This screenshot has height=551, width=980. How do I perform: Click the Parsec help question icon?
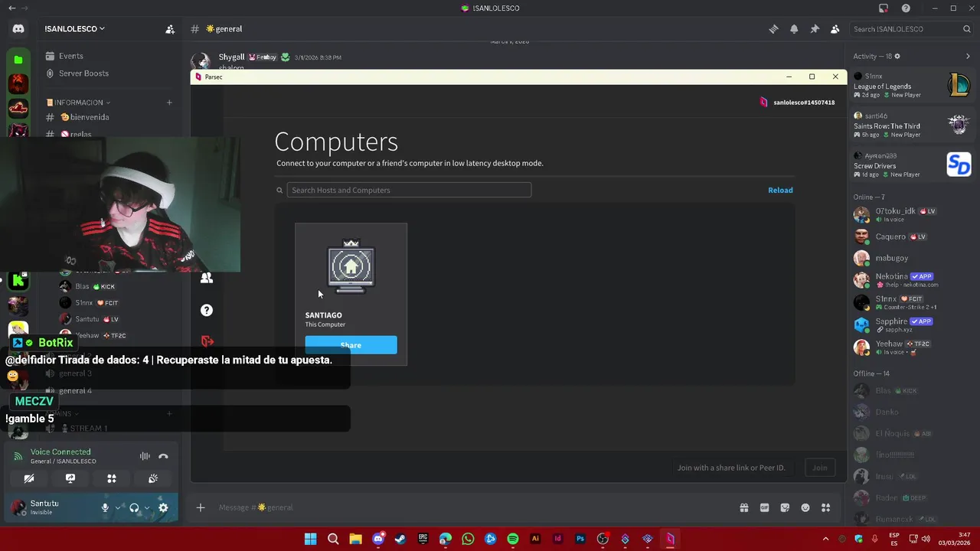click(x=207, y=310)
